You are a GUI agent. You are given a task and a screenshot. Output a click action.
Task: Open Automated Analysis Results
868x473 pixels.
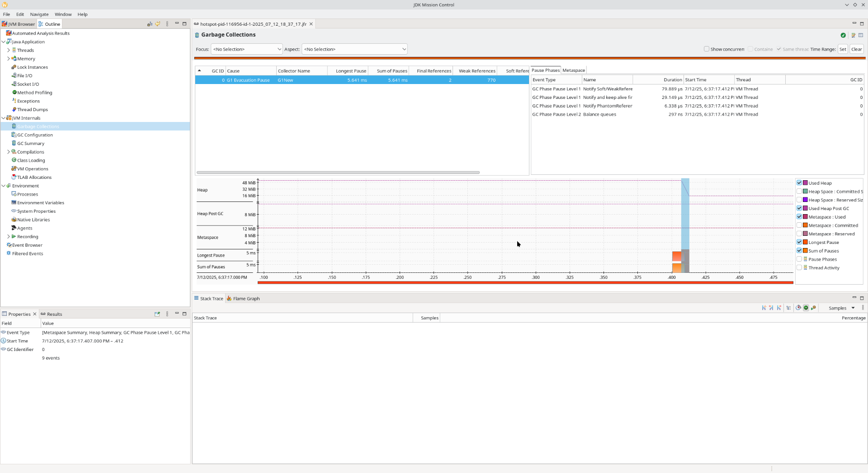(41, 33)
